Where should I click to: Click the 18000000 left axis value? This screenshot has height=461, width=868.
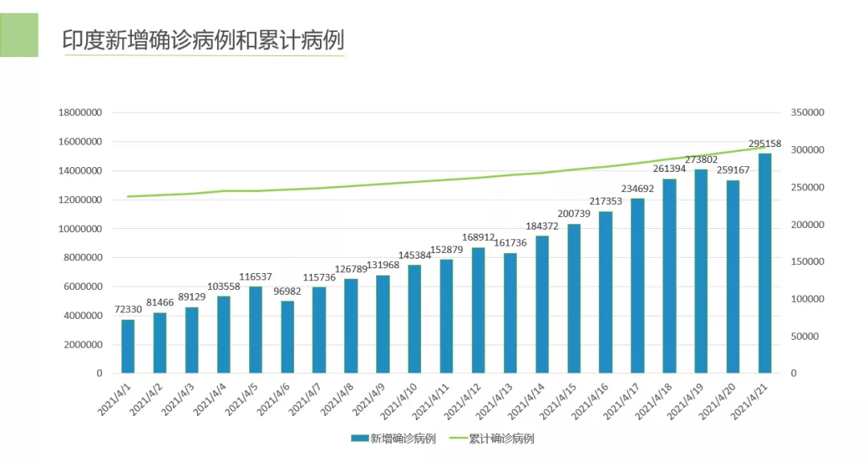click(x=80, y=113)
